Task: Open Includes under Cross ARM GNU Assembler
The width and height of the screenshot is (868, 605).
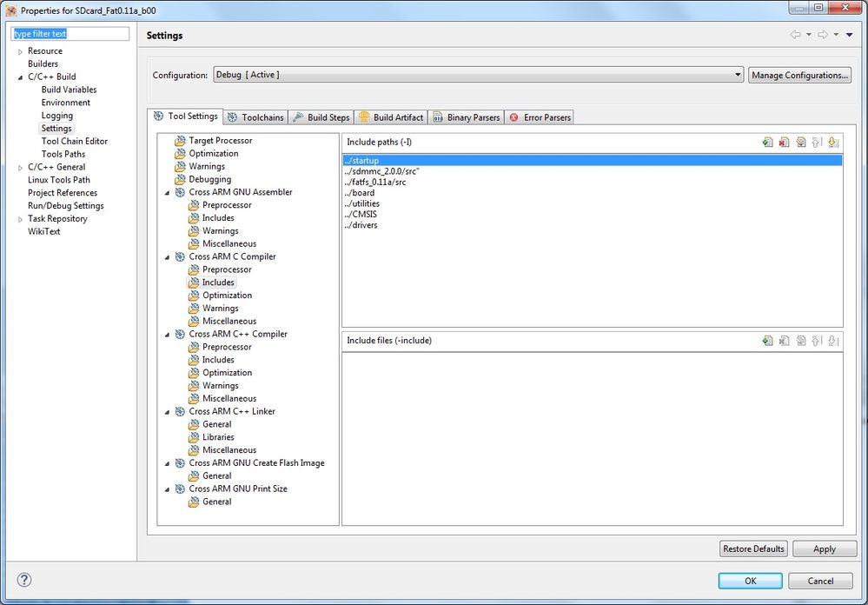Action: tap(218, 218)
